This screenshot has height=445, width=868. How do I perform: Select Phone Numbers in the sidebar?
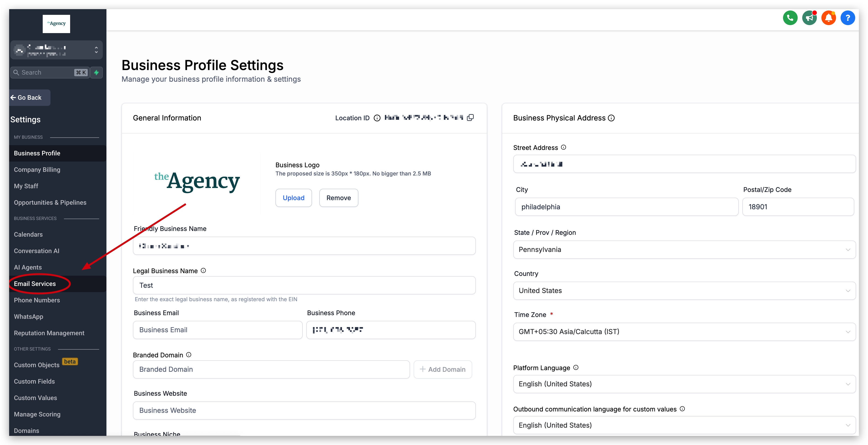37,300
